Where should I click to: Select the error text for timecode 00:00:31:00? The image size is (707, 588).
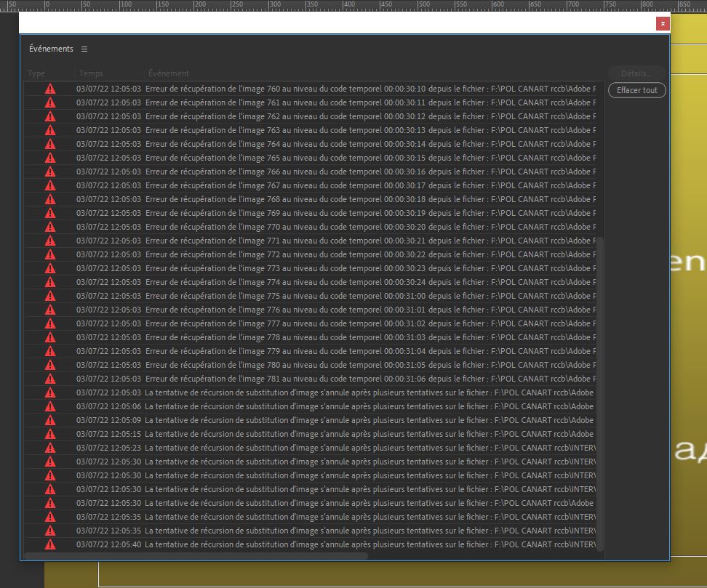point(371,296)
